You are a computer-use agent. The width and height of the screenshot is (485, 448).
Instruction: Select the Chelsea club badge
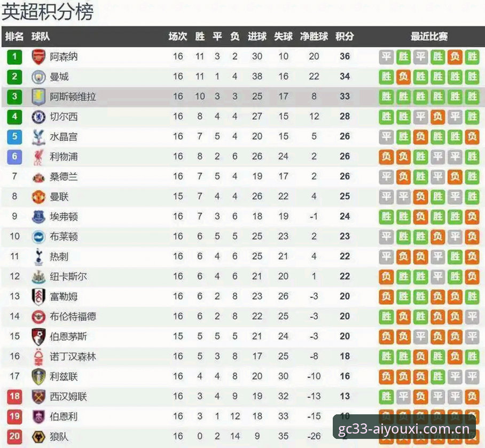[x=38, y=117]
